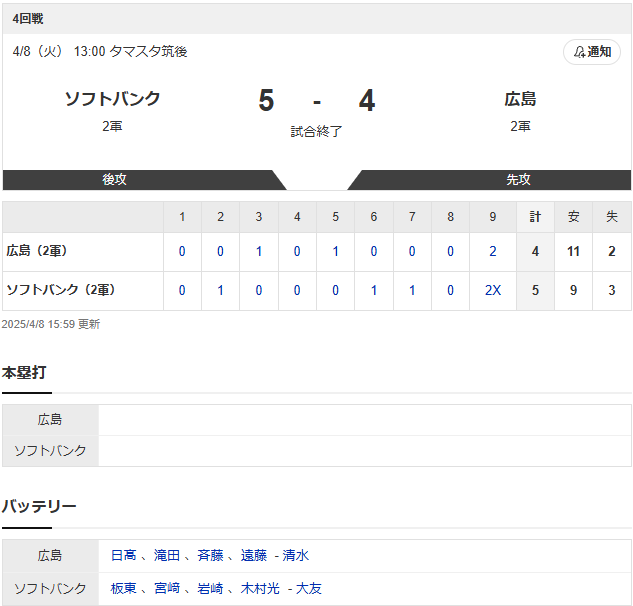Click ソフトバンク 8th inning score 0
Image resolution: width=633 pixels, height=606 pixels.
451,290
